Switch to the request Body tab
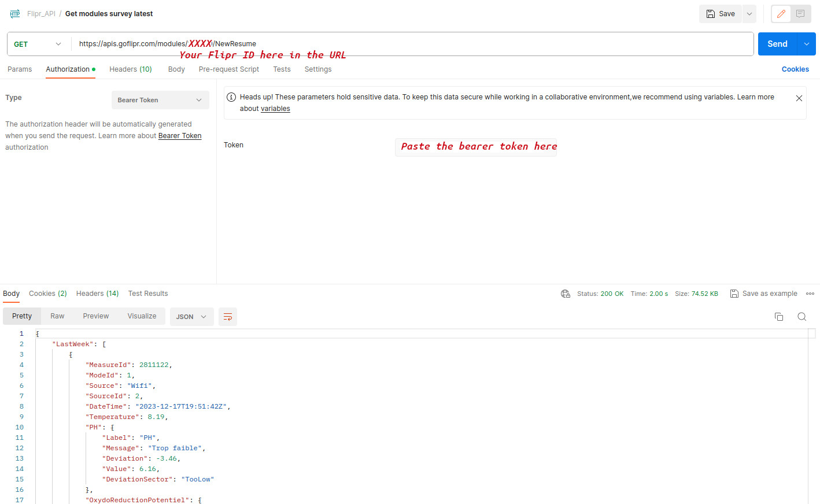Screen dimensions: 820x504 (x=176, y=69)
